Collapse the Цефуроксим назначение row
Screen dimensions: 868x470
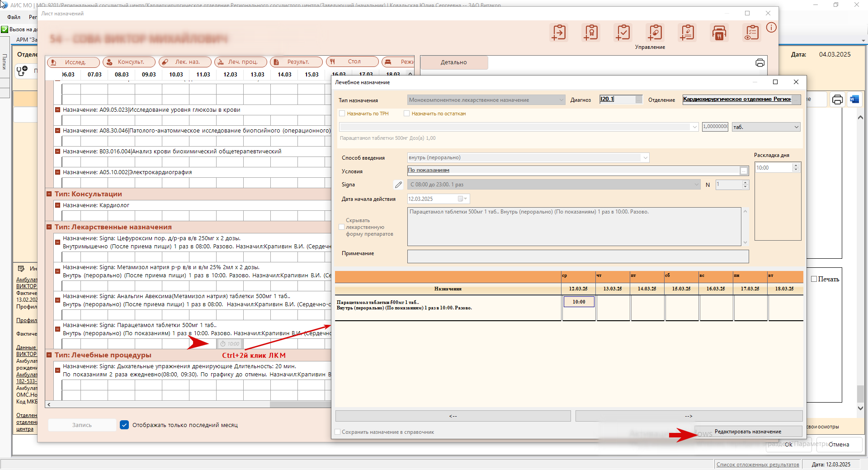click(x=58, y=242)
